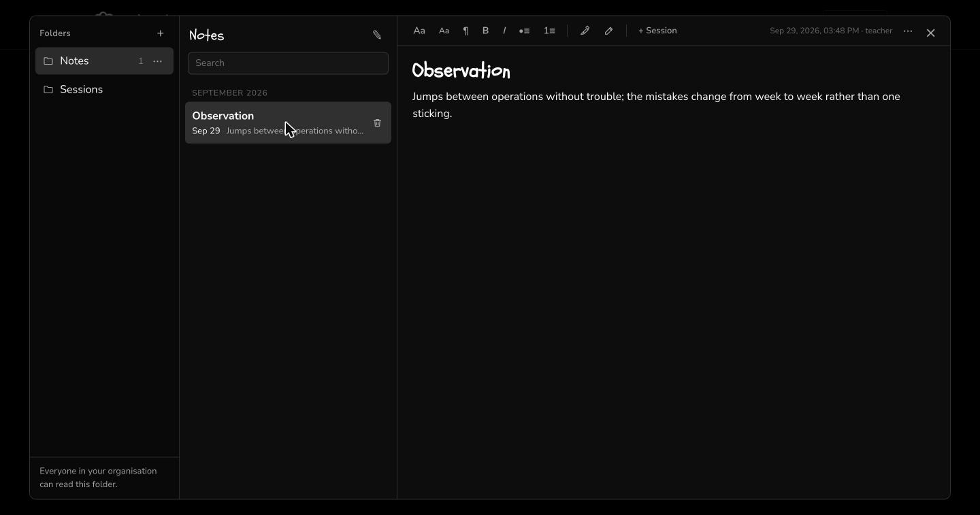Apply small heading text style
This screenshot has height=515, width=980.
[x=444, y=31]
